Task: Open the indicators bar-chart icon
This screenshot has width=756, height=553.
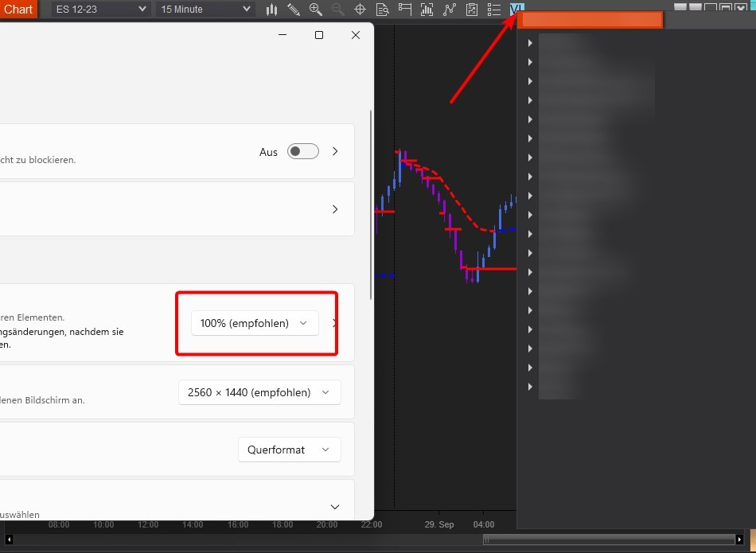Action: click(427, 10)
